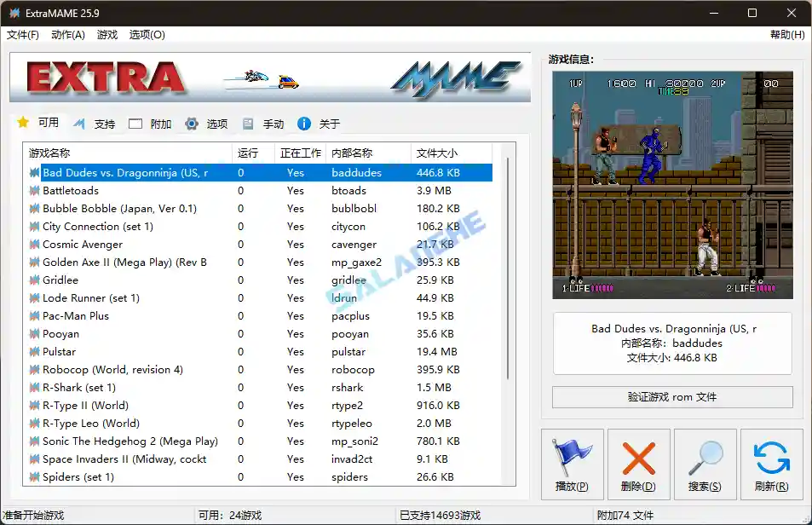Open the 文件(F) menu
Viewport: 812px width, 525px height.
click(x=21, y=35)
